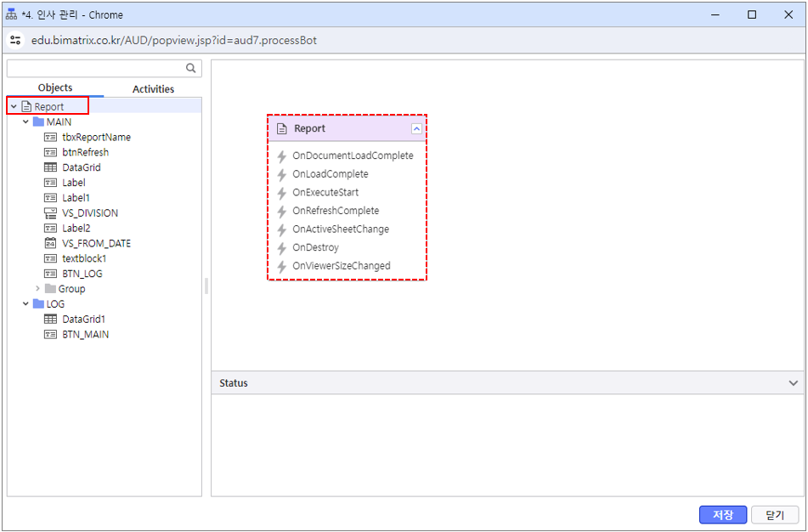Viewport: 808px width, 532px height.
Task: Click the object search input field
Action: click(95, 68)
